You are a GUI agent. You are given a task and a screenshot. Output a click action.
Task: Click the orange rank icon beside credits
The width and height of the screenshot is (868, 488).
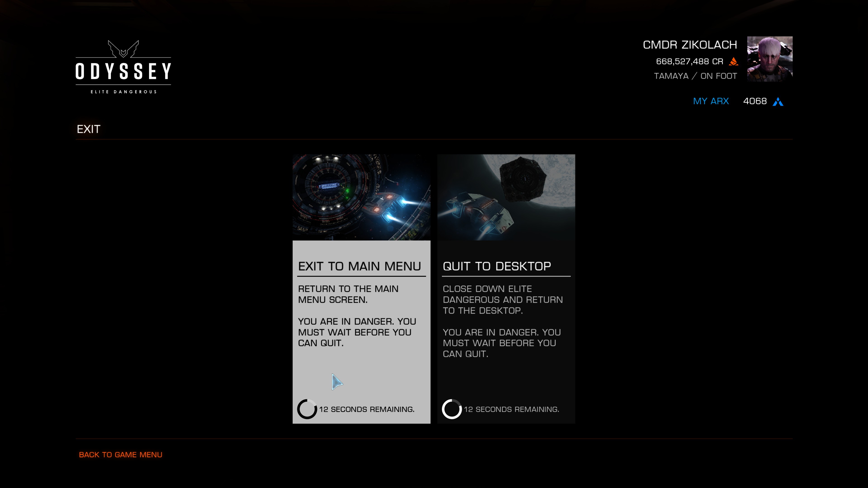[x=734, y=61]
